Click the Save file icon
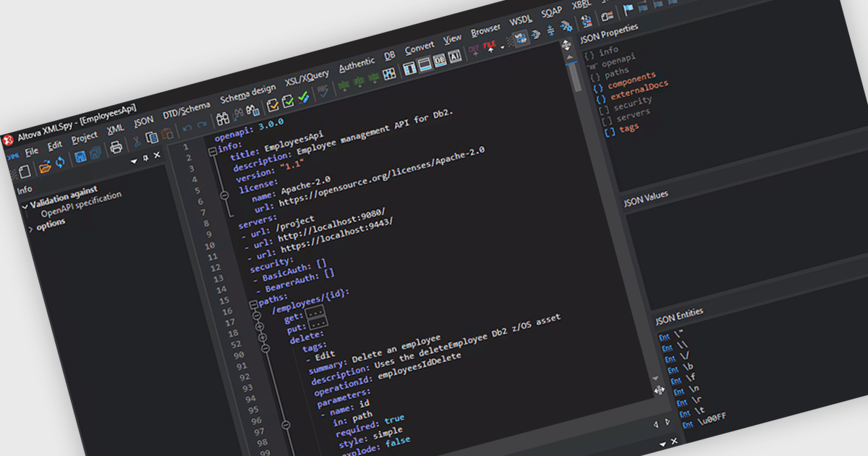Screen dimensions: 868x456 pyautogui.click(x=80, y=156)
